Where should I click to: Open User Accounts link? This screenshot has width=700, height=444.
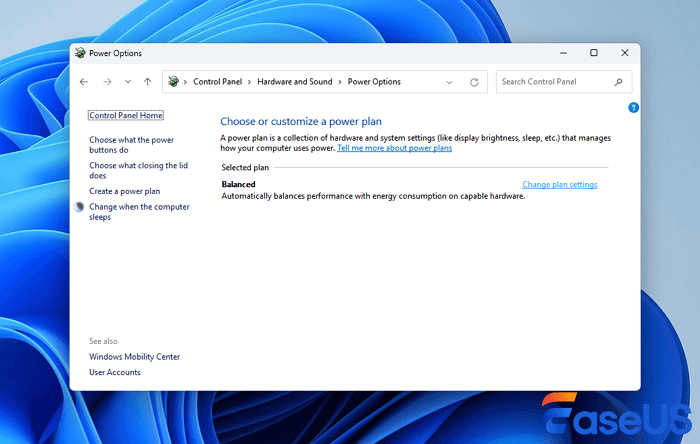pyautogui.click(x=115, y=372)
